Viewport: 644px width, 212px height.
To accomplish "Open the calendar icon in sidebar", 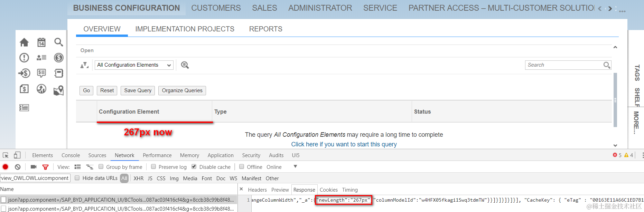I will point(41,42).
